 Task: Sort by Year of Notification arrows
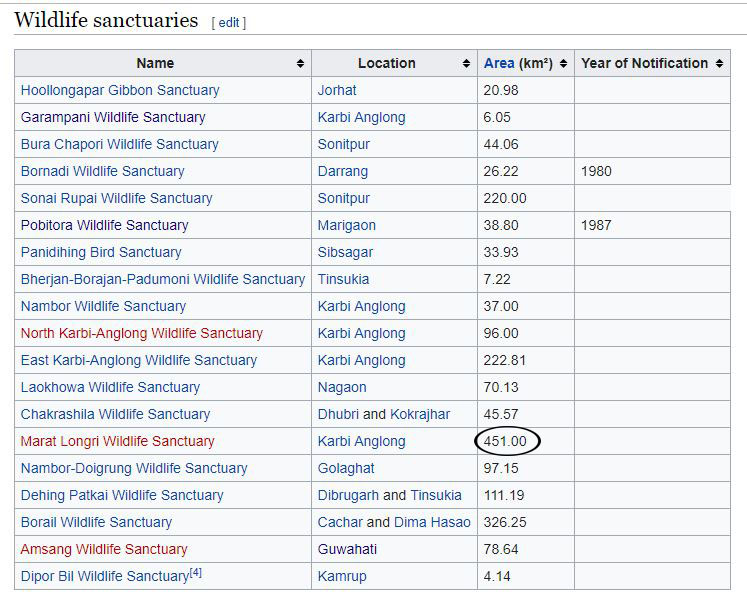click(718, 63)
